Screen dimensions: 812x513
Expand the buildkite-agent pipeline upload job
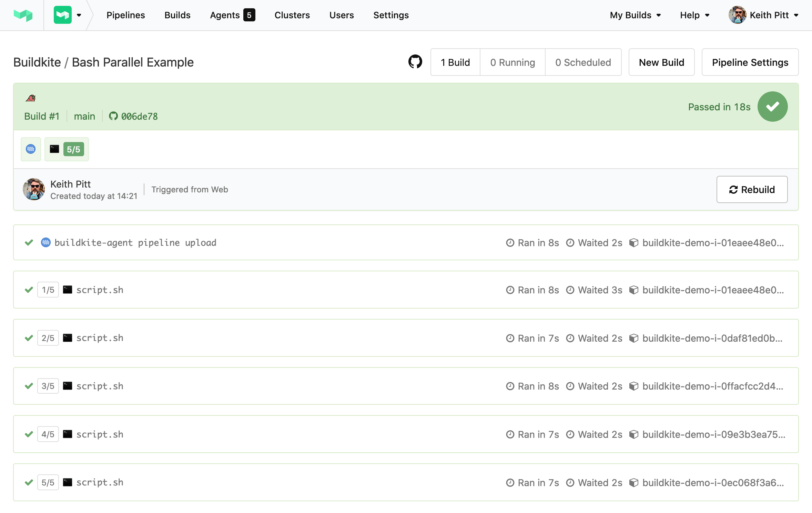[276, 243]
